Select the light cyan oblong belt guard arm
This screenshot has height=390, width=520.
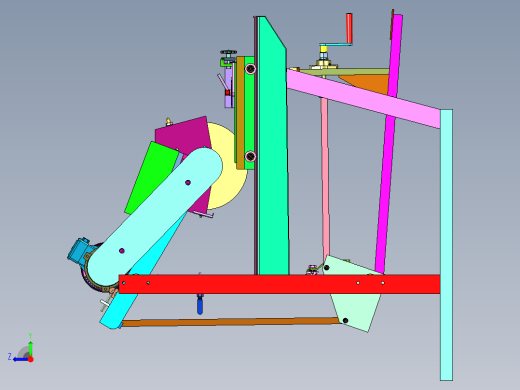(155, 217)
